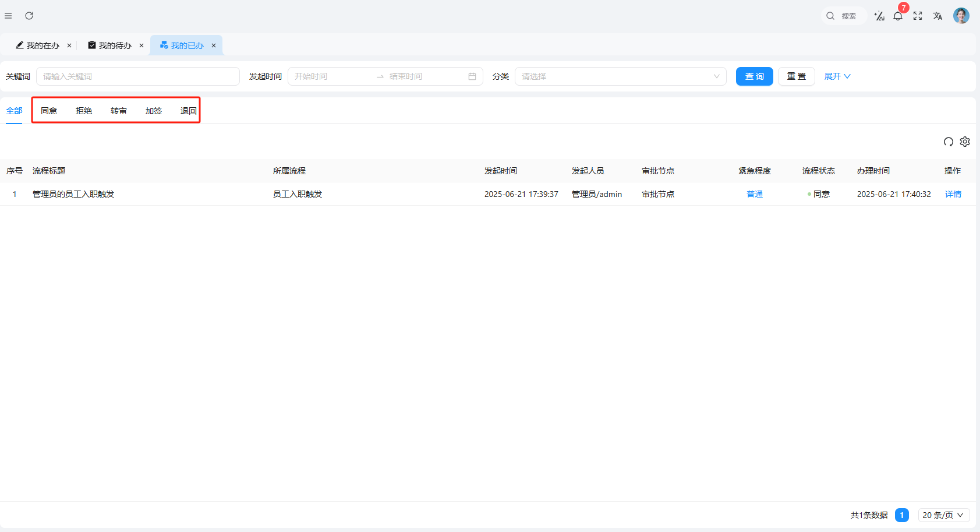Open the 分类 select dropdown

pos(620,76)
